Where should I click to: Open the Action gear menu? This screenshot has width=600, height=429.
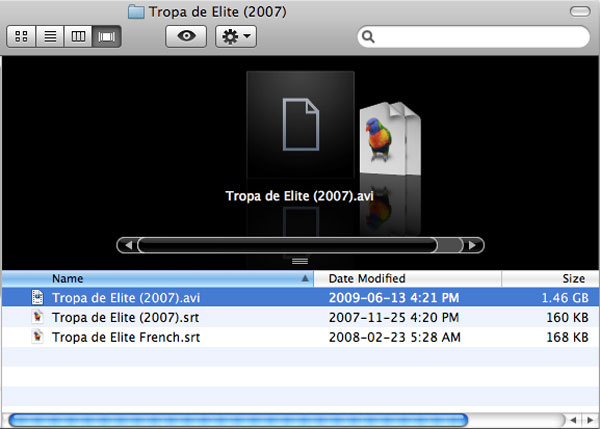(236, 36)
